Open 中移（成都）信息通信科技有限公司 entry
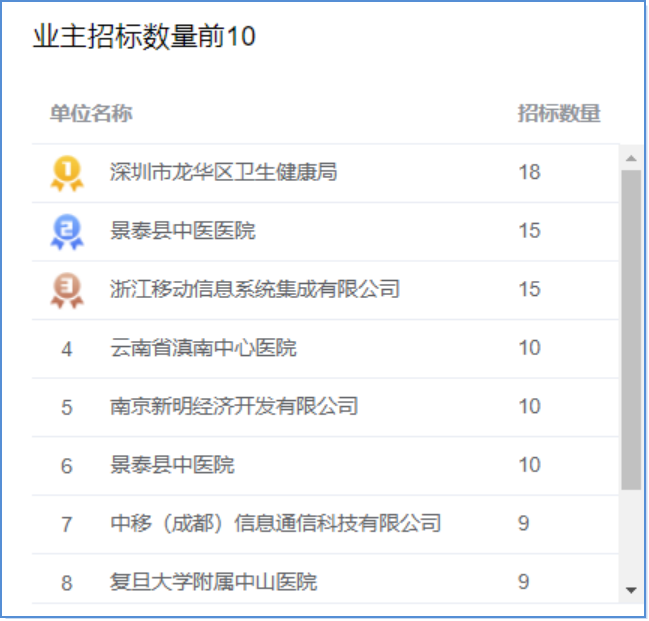 [325, 524]
